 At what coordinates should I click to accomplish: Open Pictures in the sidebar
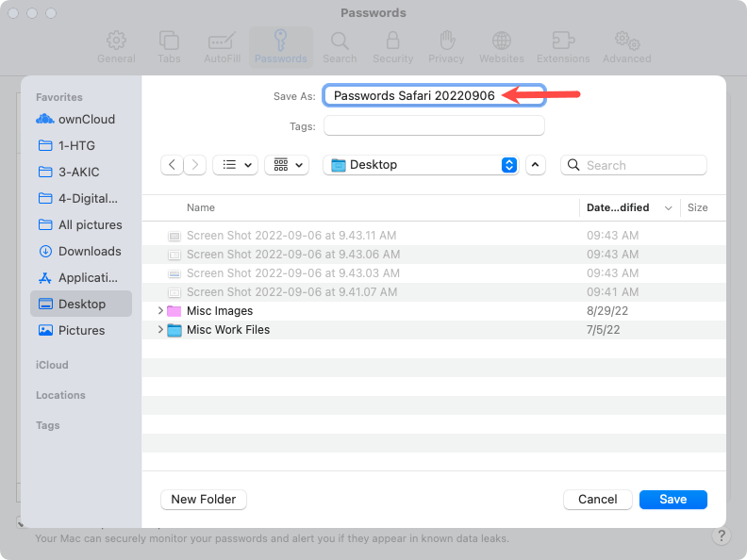pos(80,331)
